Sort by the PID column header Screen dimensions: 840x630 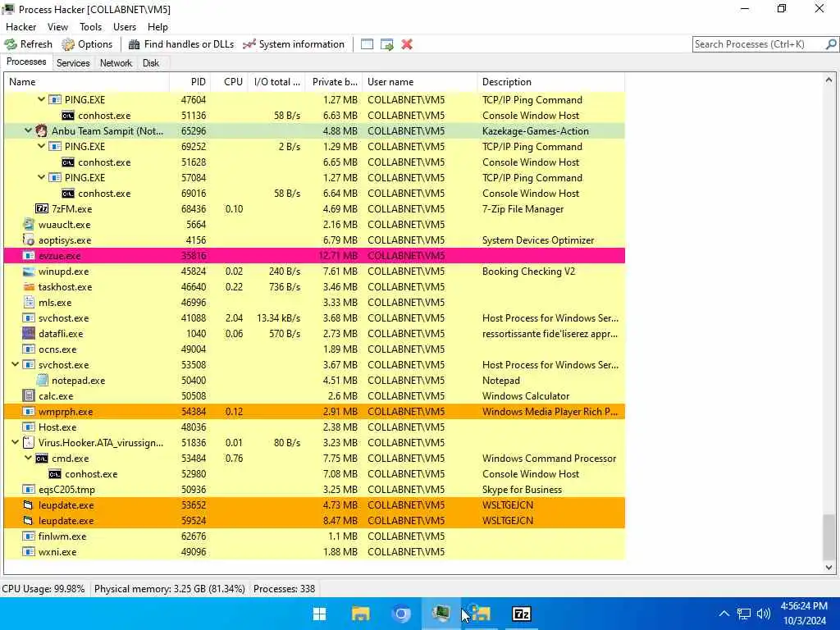click(x=189, y=82)
